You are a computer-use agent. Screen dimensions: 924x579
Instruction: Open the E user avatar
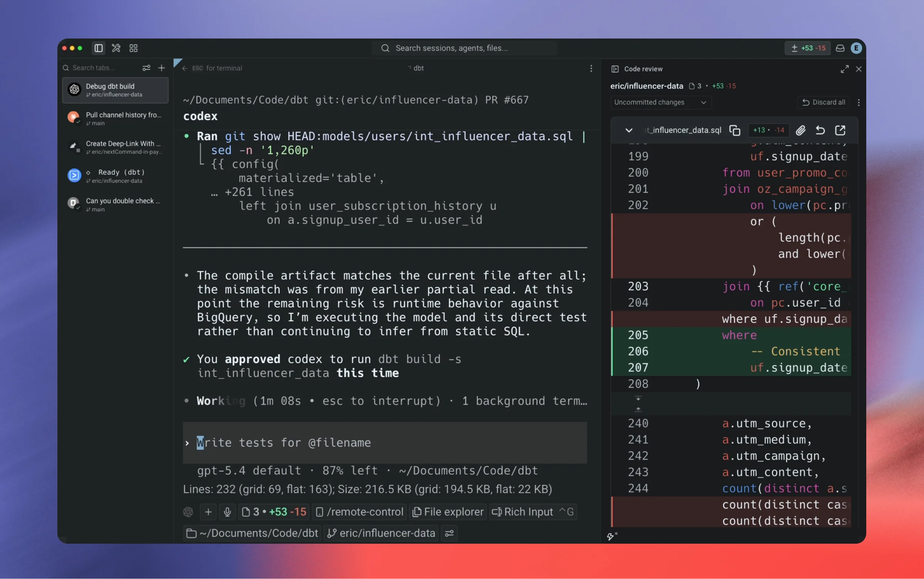(856, 48)
